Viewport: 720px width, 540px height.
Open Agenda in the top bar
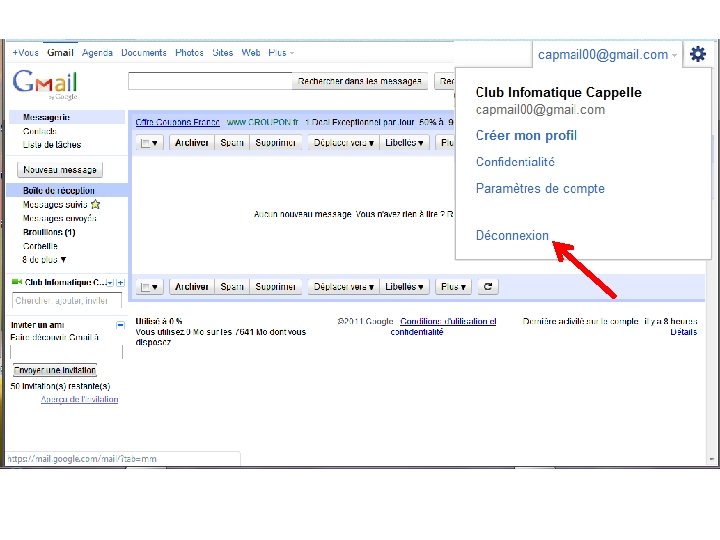(97, 53)
